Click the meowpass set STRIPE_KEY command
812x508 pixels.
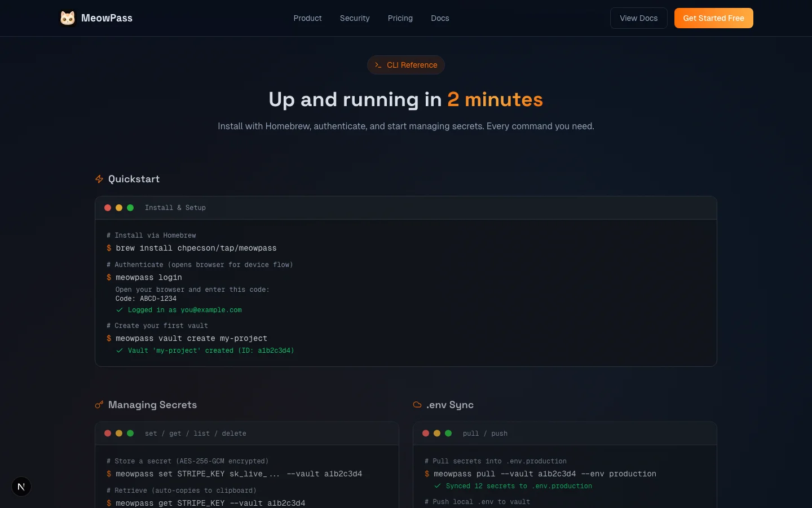(x=239, y=474)
